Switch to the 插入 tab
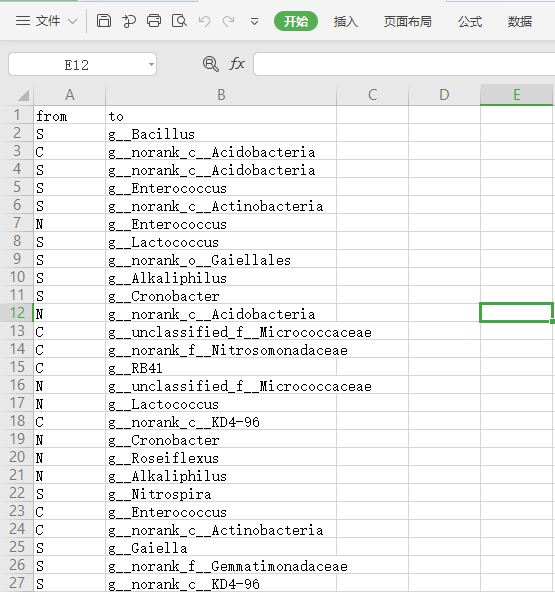555x592 pixels. 345,22
